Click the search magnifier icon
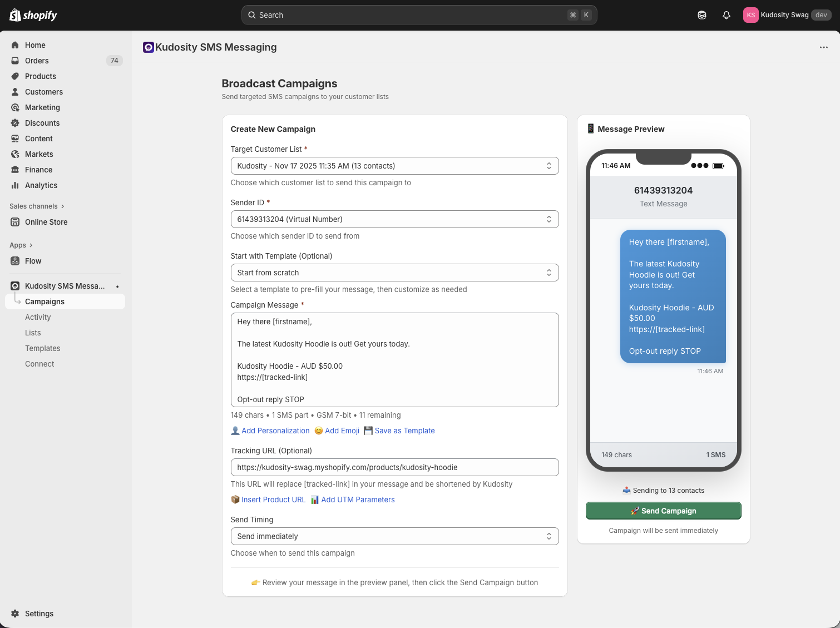 [252, 15]
